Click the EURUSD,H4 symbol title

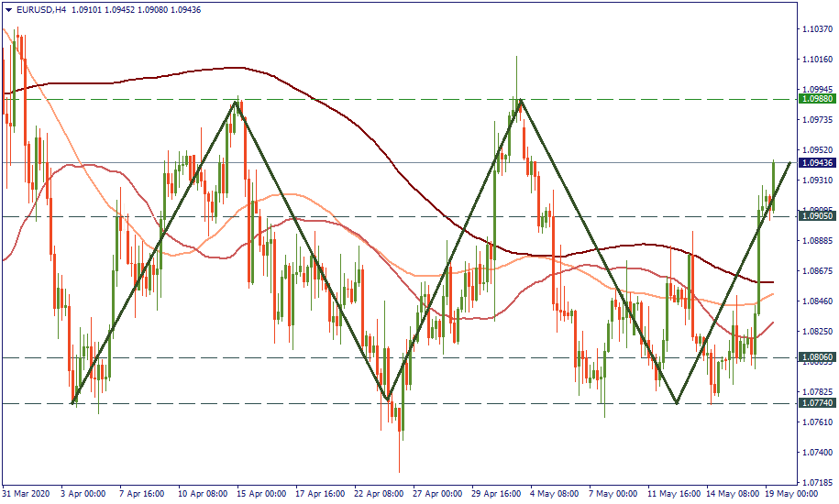click(41, 9)
